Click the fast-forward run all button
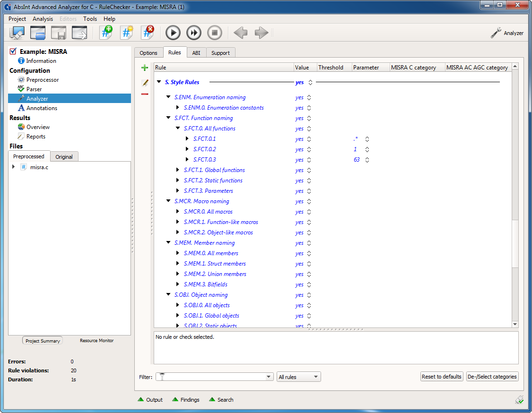 tap(194, 33)
